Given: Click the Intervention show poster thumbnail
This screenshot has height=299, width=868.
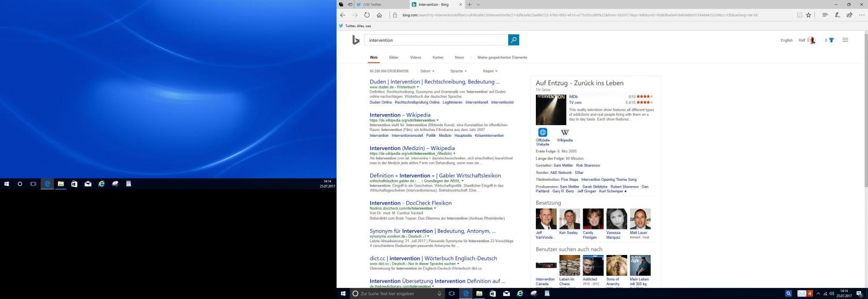Looking at the screenshot, I should click(551, 110).
